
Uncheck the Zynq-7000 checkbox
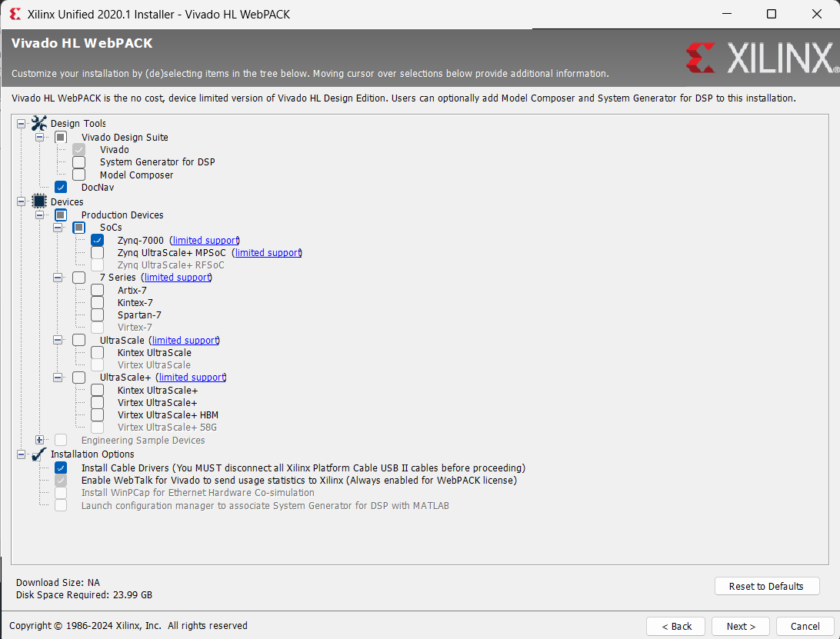pos(97,240)
